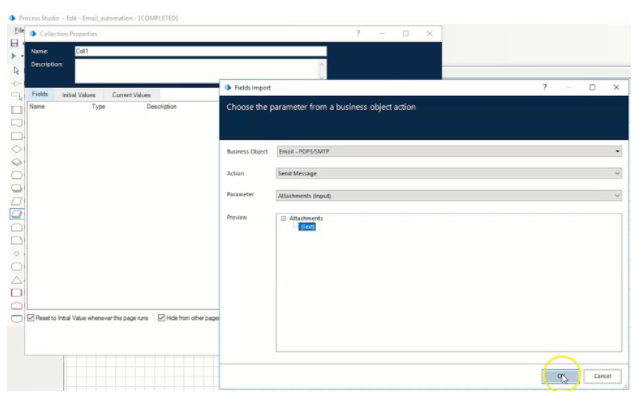Open the Parameter dropdown showing Attachments

coord(449,196)
